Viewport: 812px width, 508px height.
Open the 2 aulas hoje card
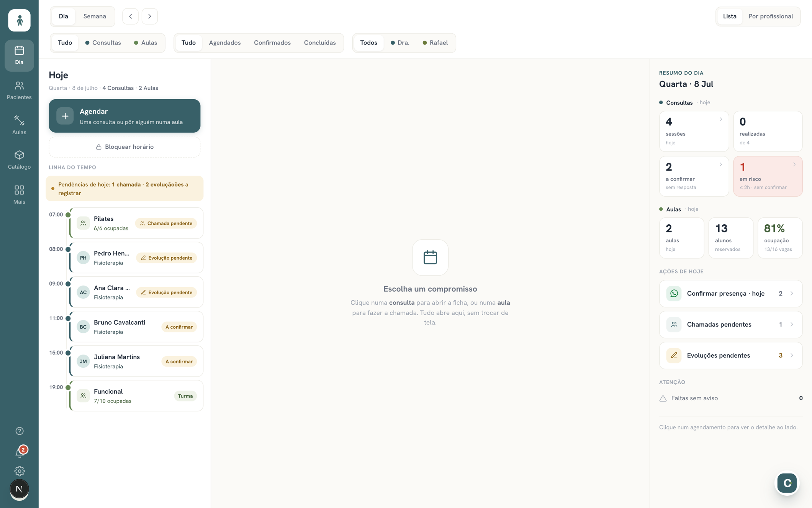[681, 238]
